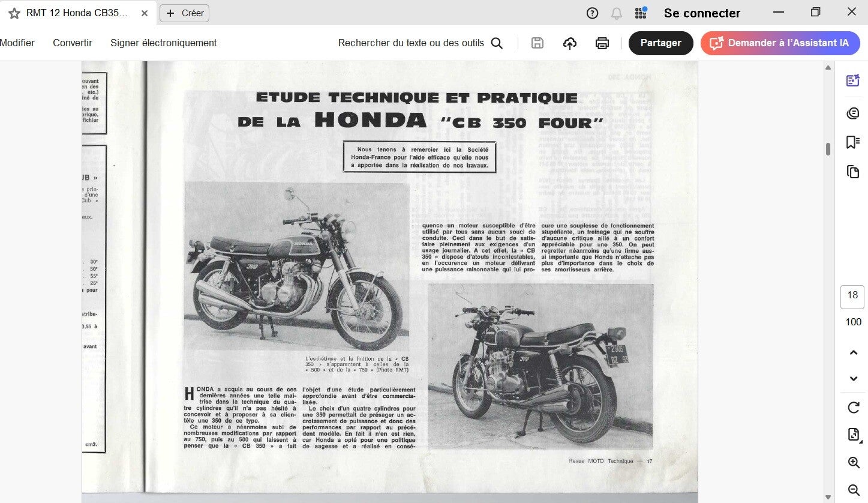The image size is (868, 503).
Task: Go to the previous page with up chevron
Action: 854,353
